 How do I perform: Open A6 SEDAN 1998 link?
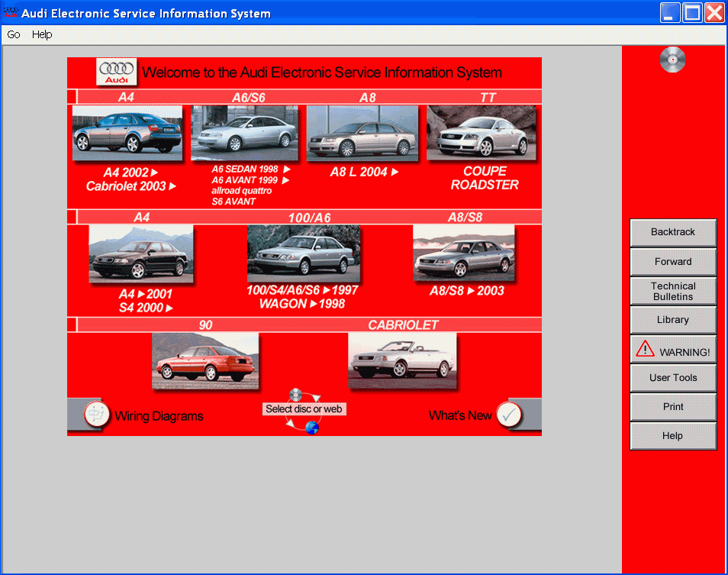pyautogui.click(x=251, y=169)
